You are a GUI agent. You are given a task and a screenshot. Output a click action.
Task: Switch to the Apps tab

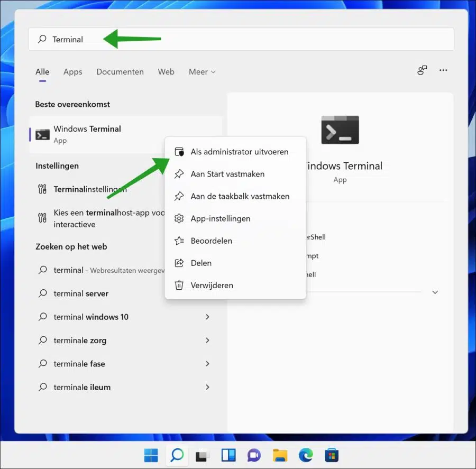(73, 72)
